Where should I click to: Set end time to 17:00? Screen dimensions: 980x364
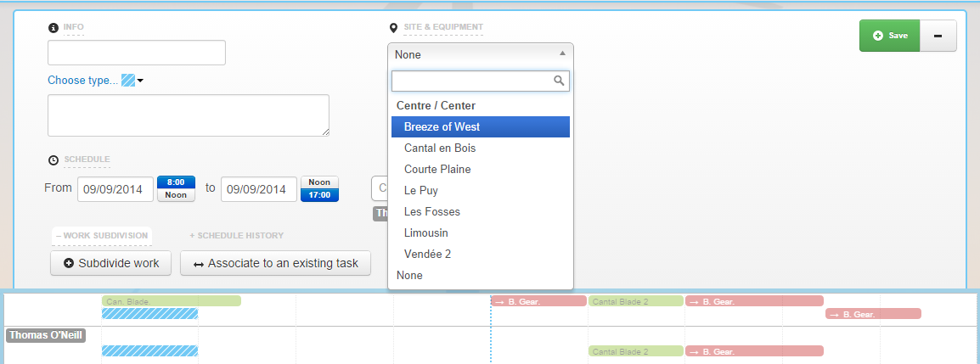coord(319,195)
